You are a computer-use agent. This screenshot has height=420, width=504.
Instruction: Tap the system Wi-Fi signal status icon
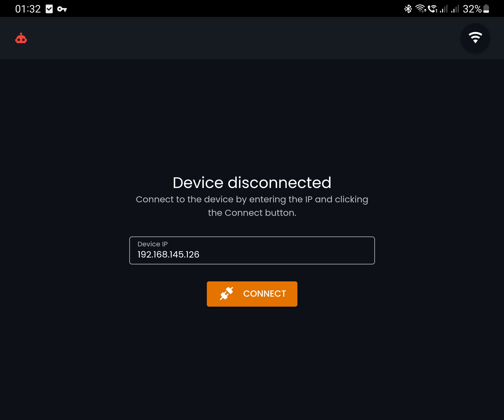click(x=421, y=9)
